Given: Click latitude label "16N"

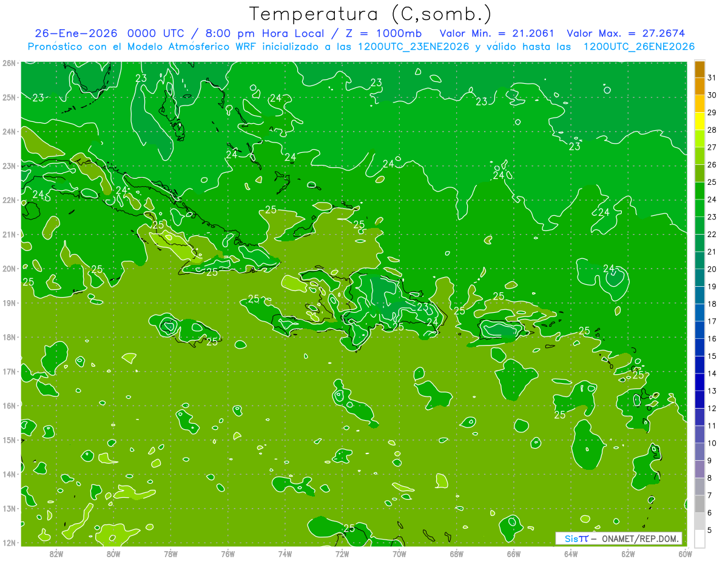Looking at the screenshot, I should [8, 406].
